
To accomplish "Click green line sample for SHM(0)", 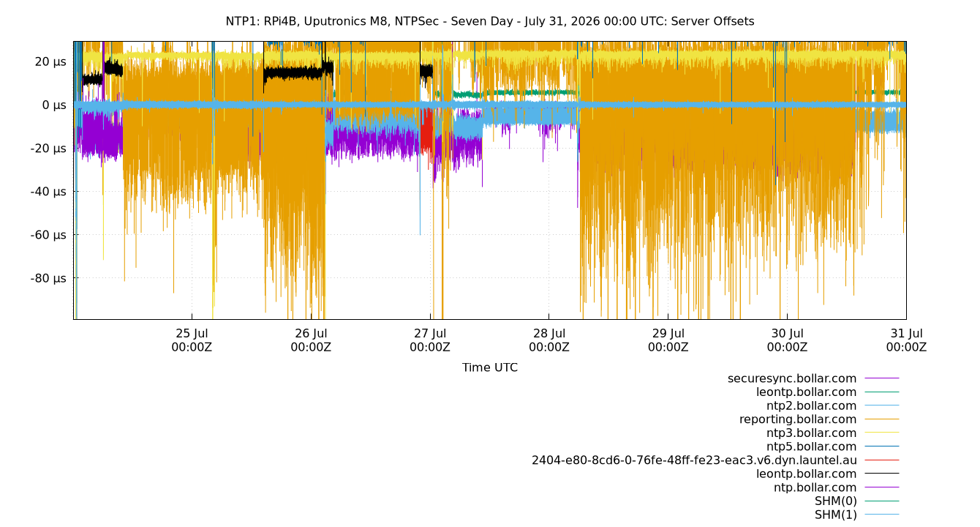I will coord(882,501).
